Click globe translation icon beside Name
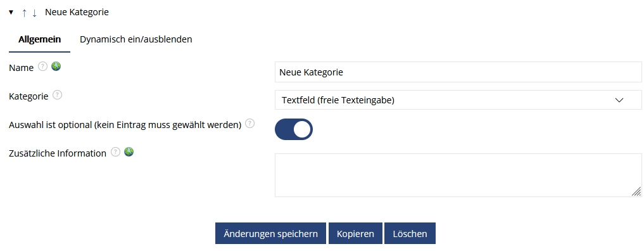 point(56,67)
